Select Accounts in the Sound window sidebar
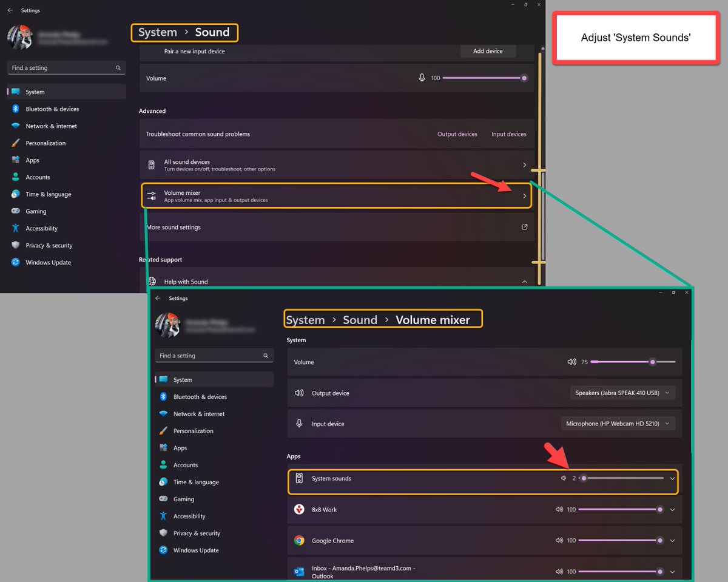Screen dimensions: 728x582 (67, 177)
